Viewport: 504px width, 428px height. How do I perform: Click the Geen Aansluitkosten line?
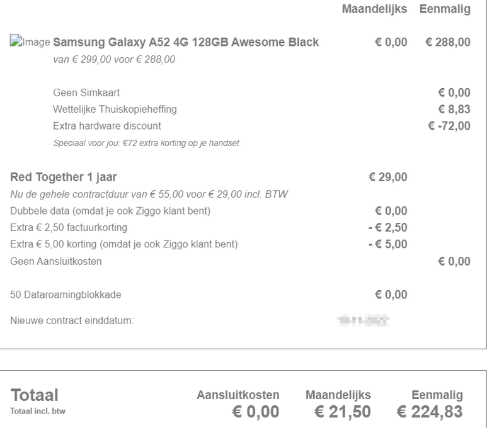55,261
